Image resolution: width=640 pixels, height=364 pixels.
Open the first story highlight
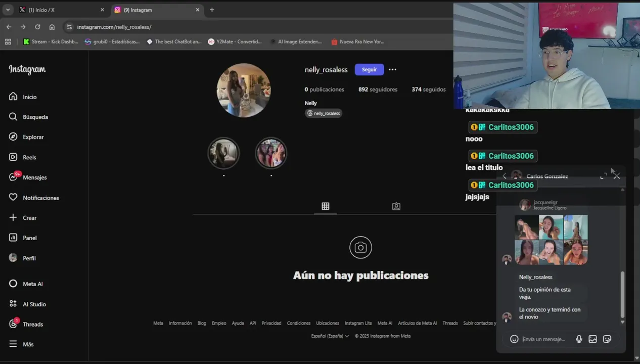point(223,153)
